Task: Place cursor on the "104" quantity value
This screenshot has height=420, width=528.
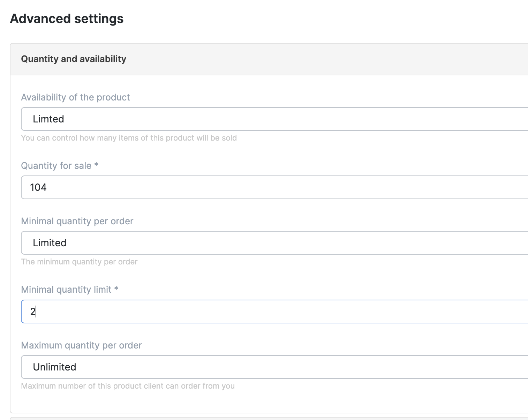Action: (x=38, y=187)
